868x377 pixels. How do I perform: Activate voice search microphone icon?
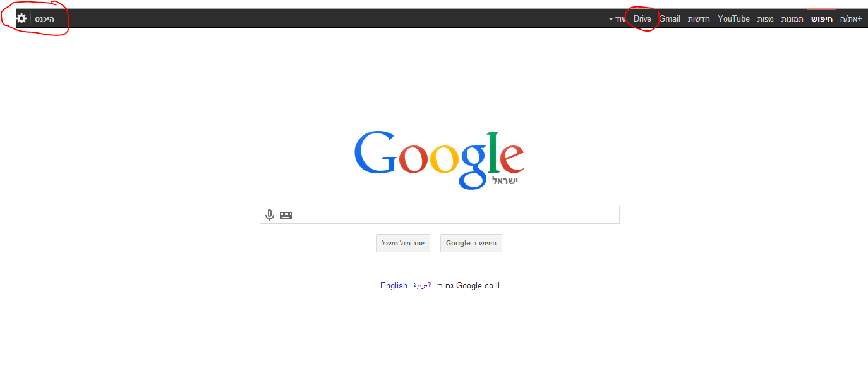270,215
